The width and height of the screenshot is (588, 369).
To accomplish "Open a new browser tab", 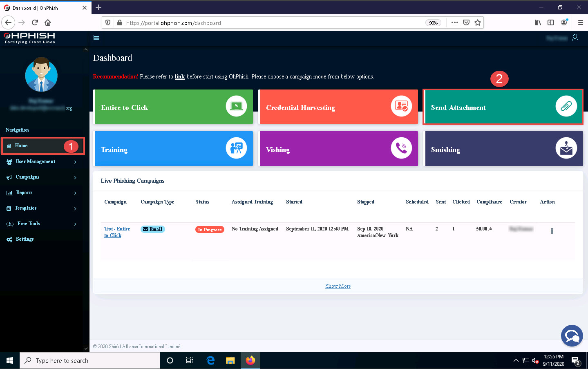I will tap(98, 7).
